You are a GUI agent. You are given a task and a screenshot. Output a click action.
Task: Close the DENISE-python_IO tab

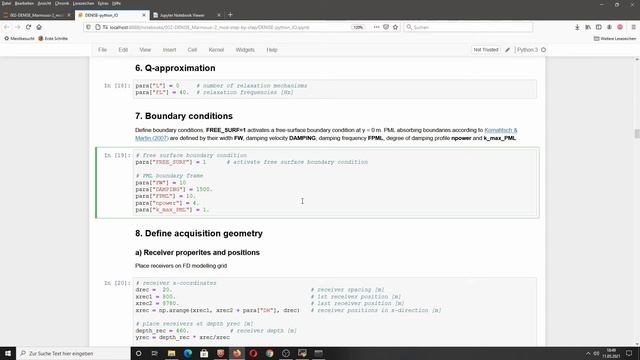tap(144, 15)
